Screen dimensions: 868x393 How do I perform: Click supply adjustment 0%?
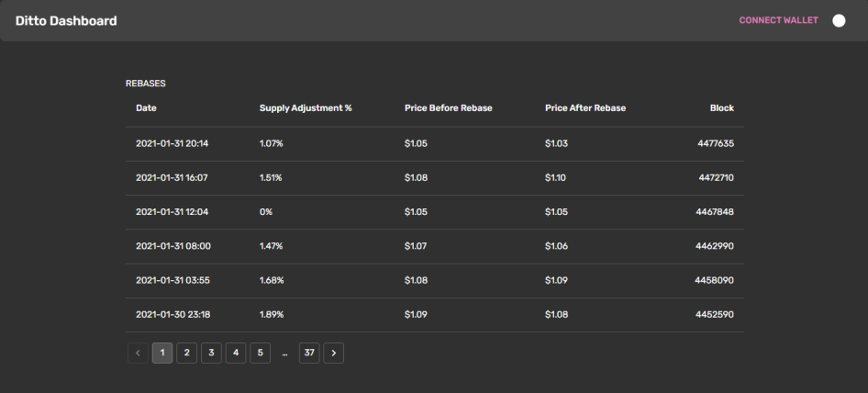266,212
